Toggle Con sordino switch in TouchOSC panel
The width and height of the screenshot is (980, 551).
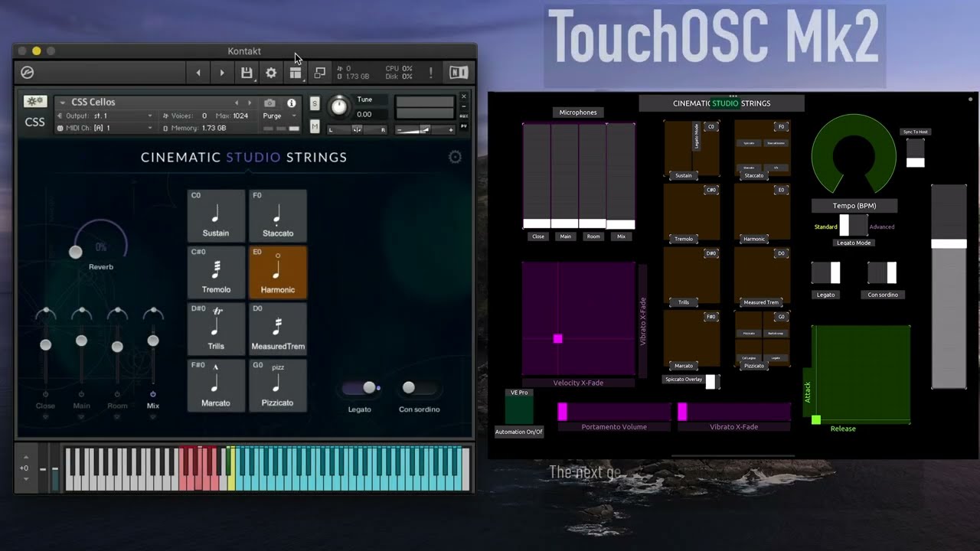[x=882, y=272]
